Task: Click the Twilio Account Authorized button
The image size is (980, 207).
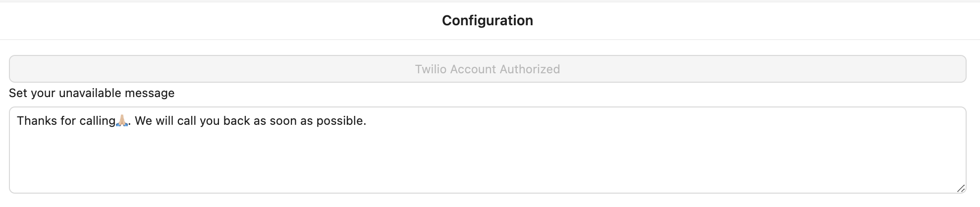Action: coord(488,69)
